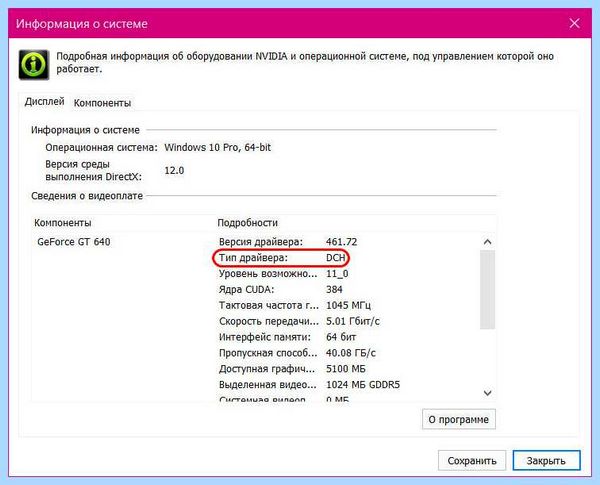Viewport: 600px width, 485px height.
Task: Save info with the Сохранить button
Action: 472,461
